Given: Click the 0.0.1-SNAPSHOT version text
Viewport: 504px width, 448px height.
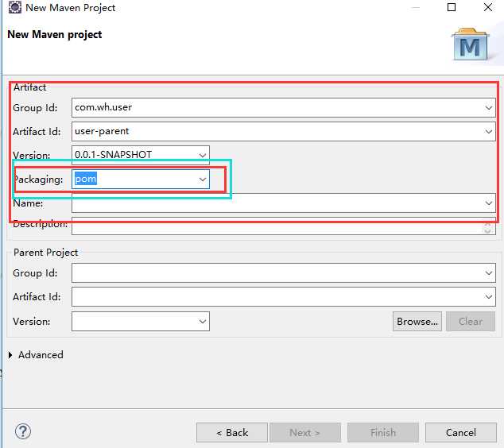Looking at the screenshot, I should (x=113, y=154).
